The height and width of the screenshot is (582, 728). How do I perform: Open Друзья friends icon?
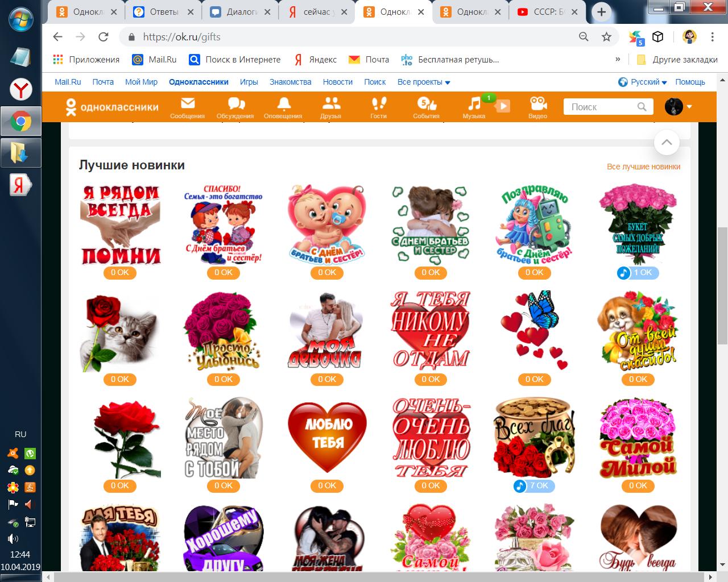(x=330, y=107)
